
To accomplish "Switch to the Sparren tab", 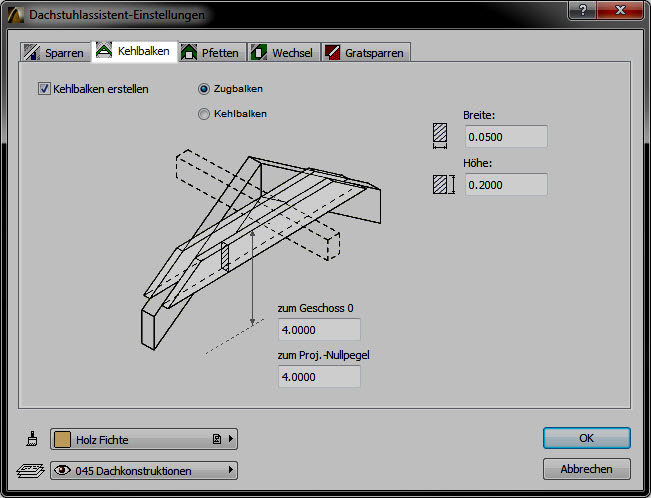I will pyautogui.click(x=55, y=52).
